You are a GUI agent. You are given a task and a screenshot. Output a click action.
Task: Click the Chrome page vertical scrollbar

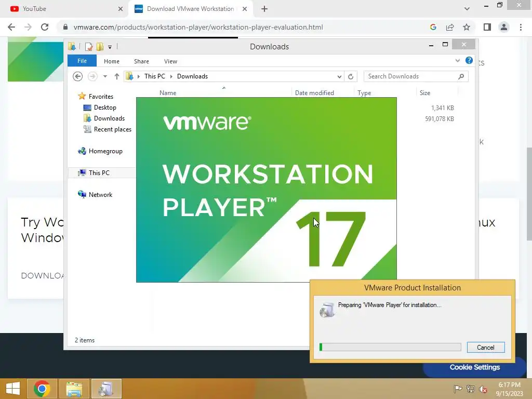click(529, 193)
